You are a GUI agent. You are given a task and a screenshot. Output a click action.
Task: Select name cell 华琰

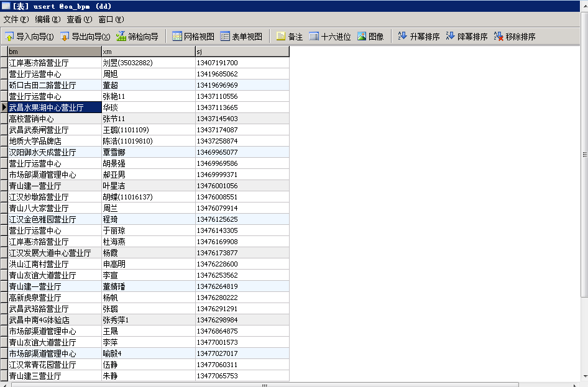click(149, 107)
